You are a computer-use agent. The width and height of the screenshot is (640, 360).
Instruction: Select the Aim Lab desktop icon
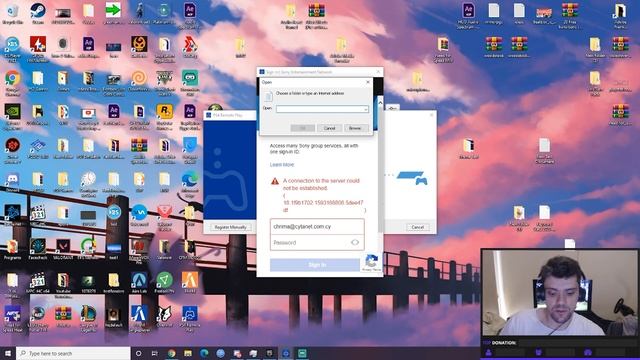tap(139, 283)
